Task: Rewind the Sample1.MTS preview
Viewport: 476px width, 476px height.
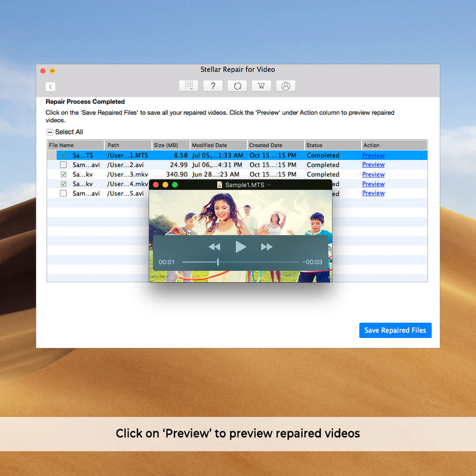Action: click(214, 247)
